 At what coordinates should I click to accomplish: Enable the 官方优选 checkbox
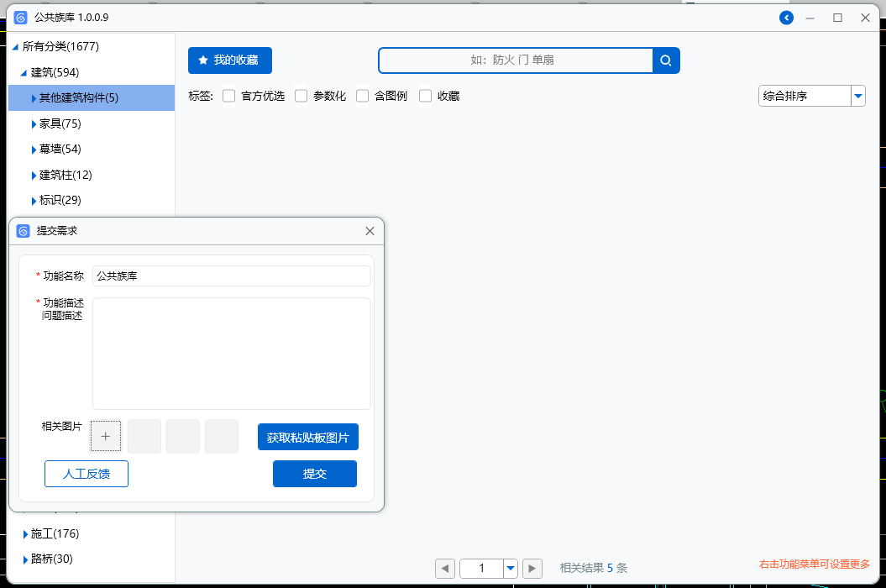coord(229,96)
